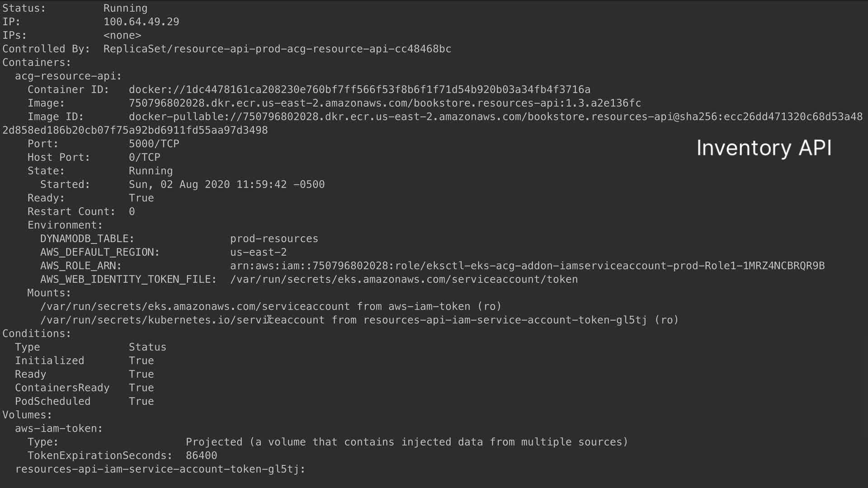Click the "Conditions:" section heading
The height and width of the screenshot is (488, 868).
tap(37, 333)
